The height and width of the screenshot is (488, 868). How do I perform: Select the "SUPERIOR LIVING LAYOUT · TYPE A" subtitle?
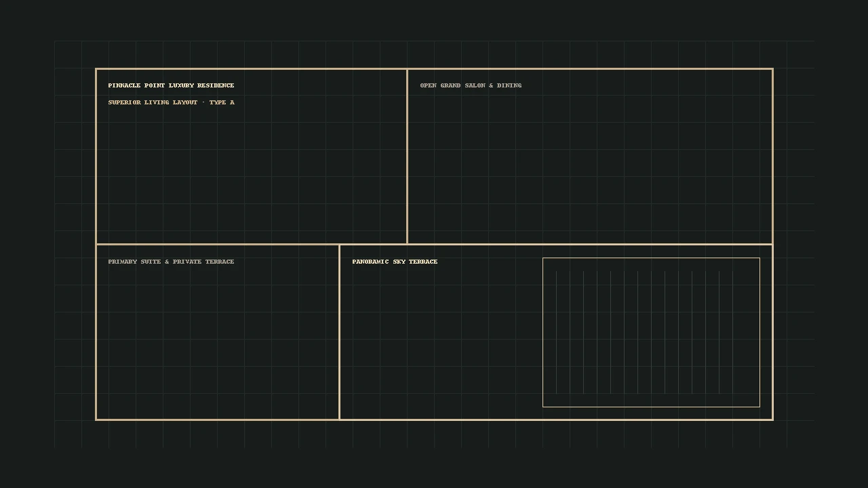(x=171, y=102)
